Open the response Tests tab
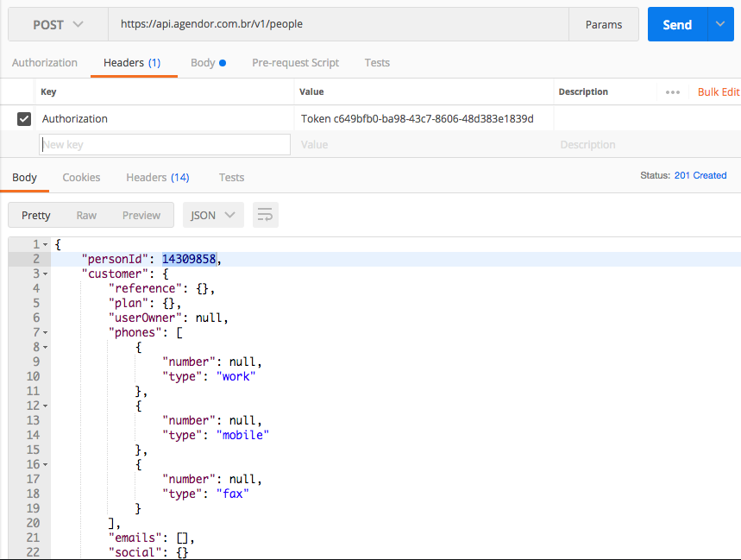741x560 pixels. tap(231, 178)
